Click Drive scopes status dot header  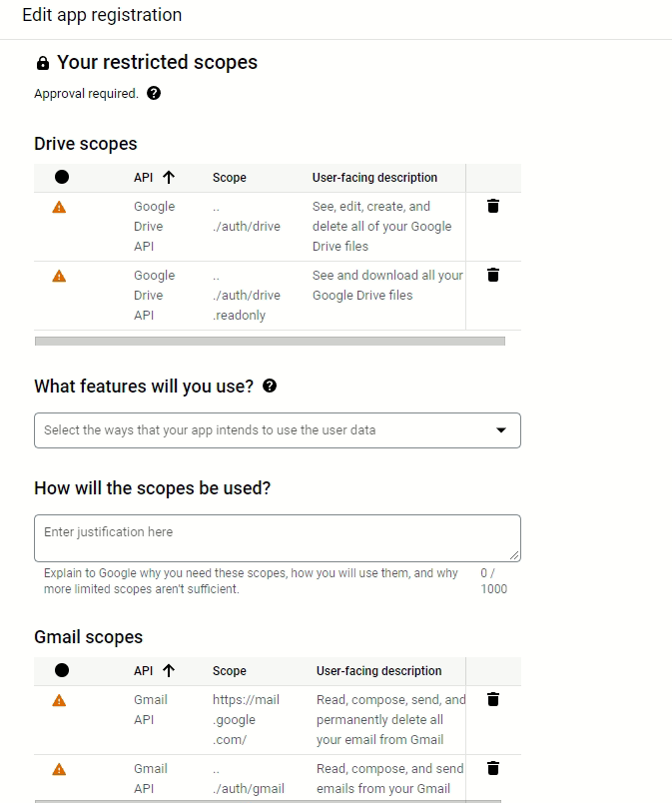62,177
